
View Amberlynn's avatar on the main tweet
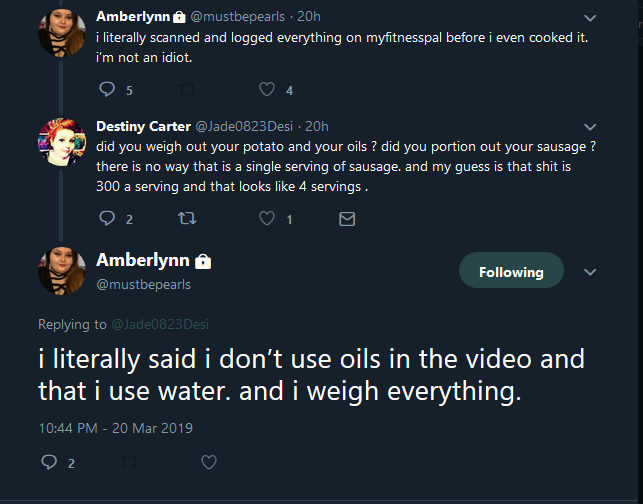(62, 271)
